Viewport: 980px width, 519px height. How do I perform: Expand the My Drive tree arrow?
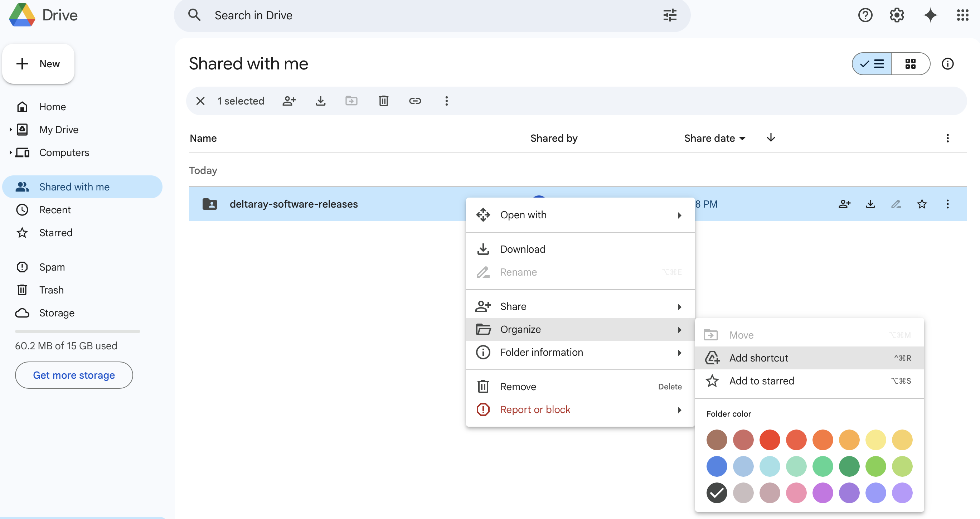coord(10,130)
